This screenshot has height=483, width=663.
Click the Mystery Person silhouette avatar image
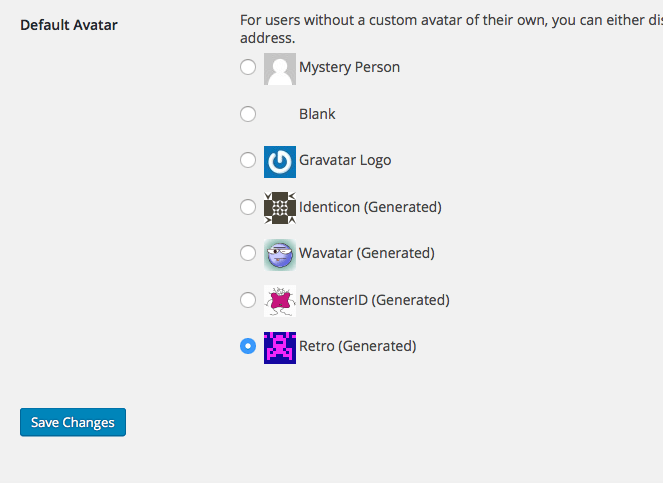pos(280,69)
